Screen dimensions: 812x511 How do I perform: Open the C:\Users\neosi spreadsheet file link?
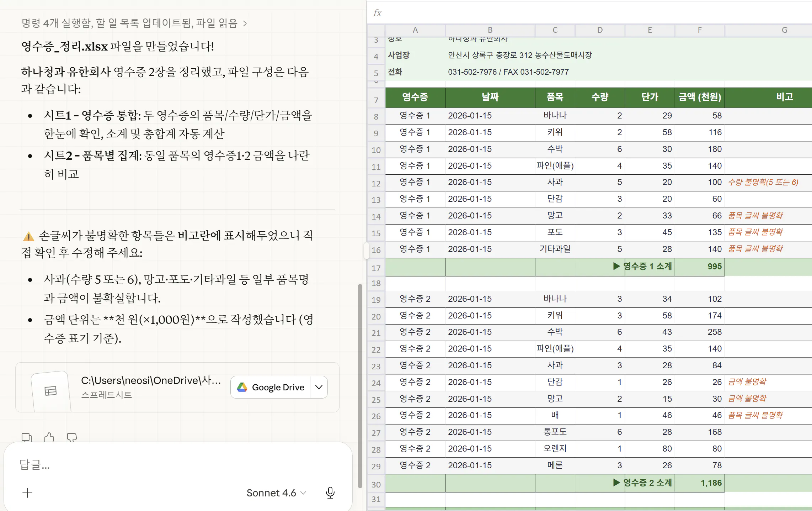pos(152,380)
